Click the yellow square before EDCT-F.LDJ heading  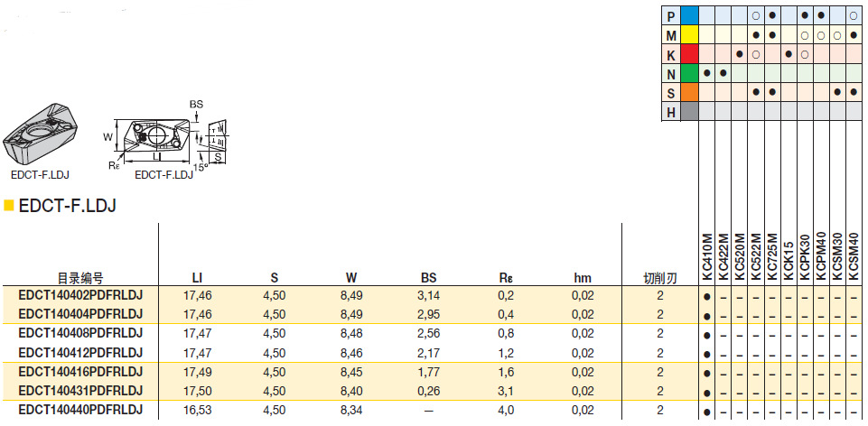point(9,206)
